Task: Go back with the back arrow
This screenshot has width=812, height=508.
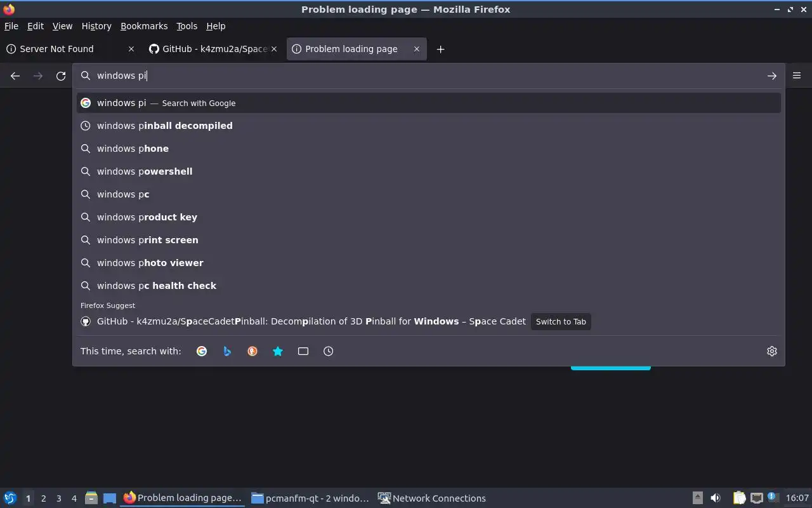Action: (x=15, y=76)
